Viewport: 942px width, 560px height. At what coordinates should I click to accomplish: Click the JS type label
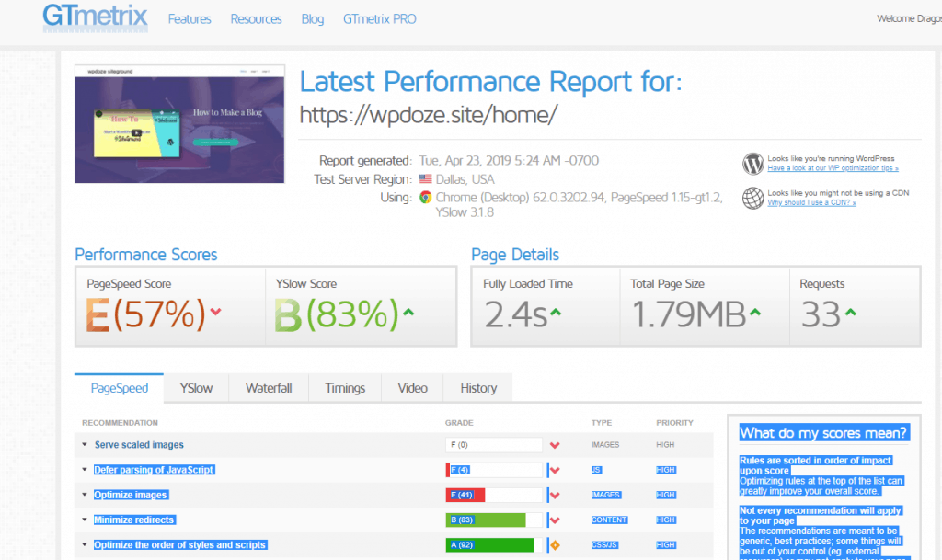596,470
